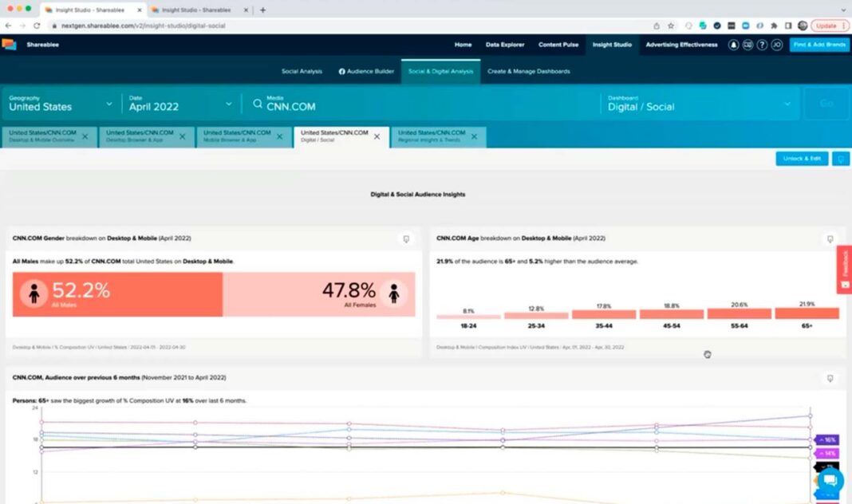
Task: Switch to the Social Analysis sub-tab
Action: tap(302, 71)
